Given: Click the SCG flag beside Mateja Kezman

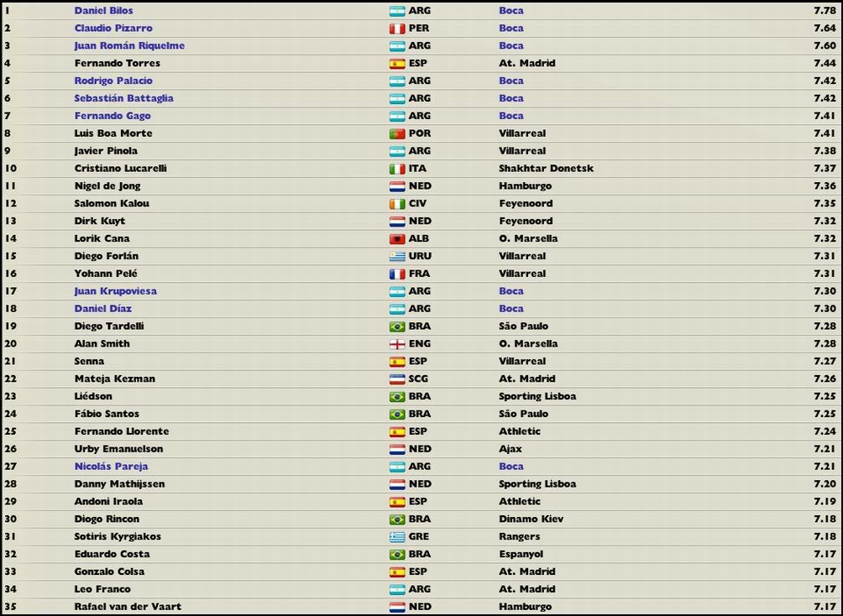Looking at the screenshot, I should tap(397, 379).
